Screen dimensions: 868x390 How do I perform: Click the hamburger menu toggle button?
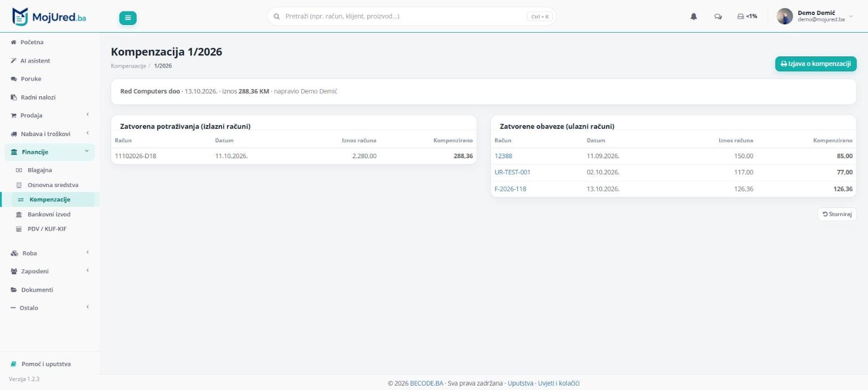coord(128,18)
